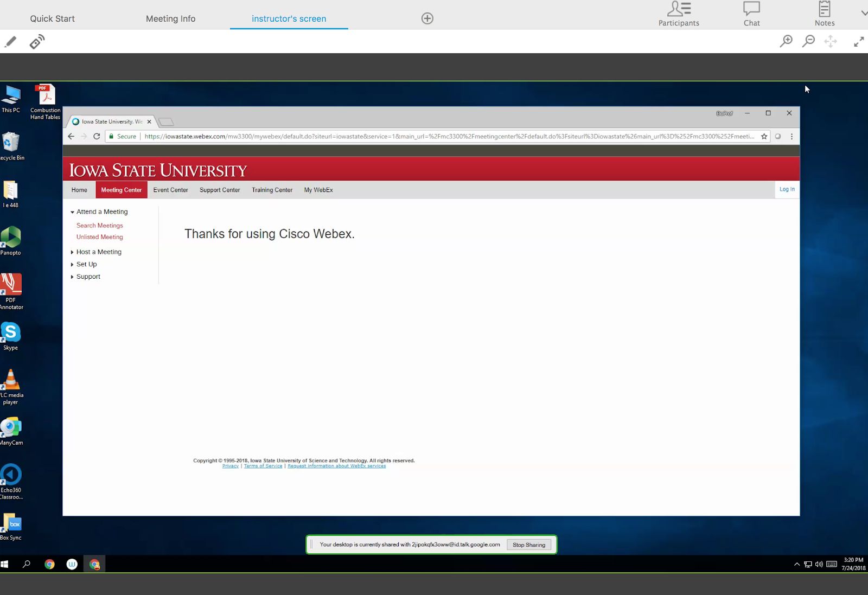
Task: Zoom in on the shared screen
Action: coord(786,41)
